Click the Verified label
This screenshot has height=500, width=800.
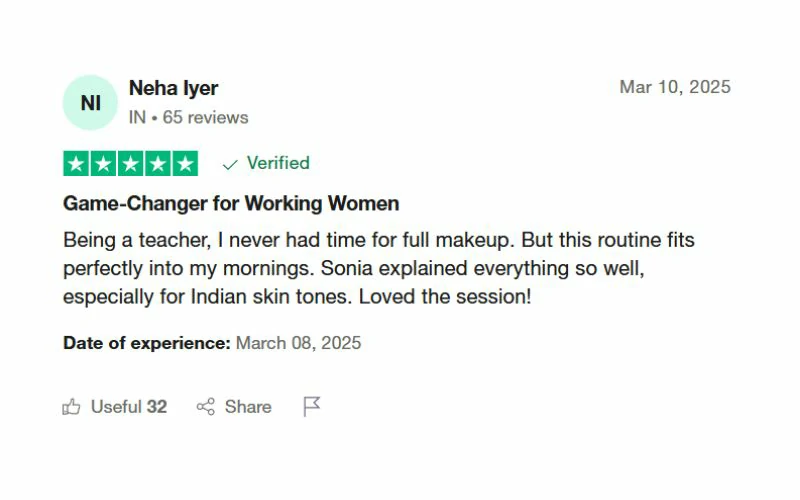[278, 163]
